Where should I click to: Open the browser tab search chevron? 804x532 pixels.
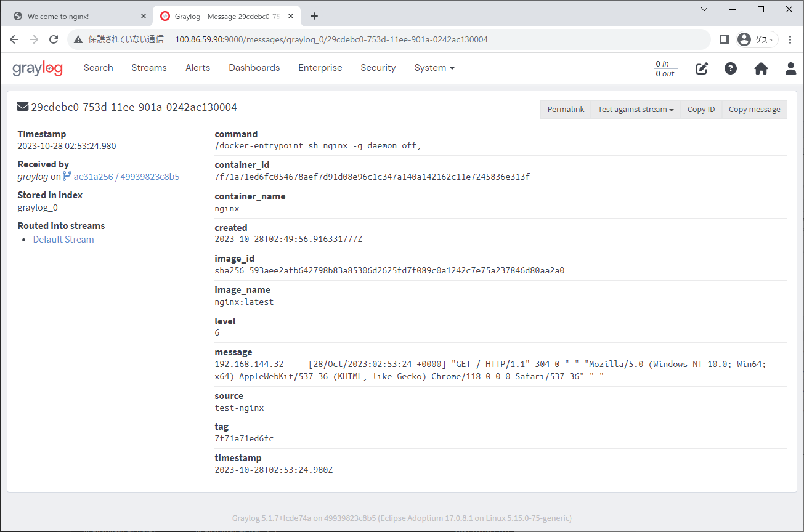tap(704, 10)
